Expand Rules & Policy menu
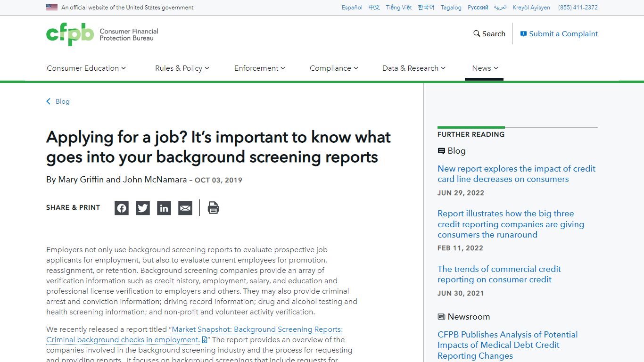 [182, 68]
